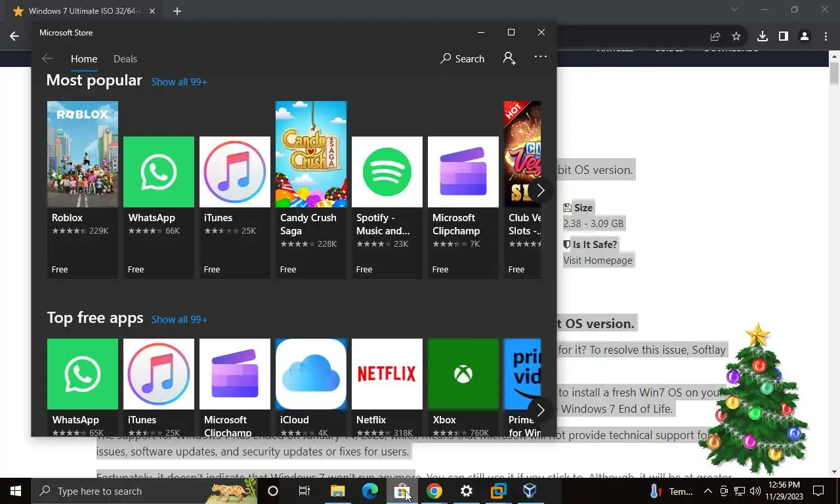This screenshot has width=840, height=504.
Task: Go back using Store back arrow
Action: (47, 58)
